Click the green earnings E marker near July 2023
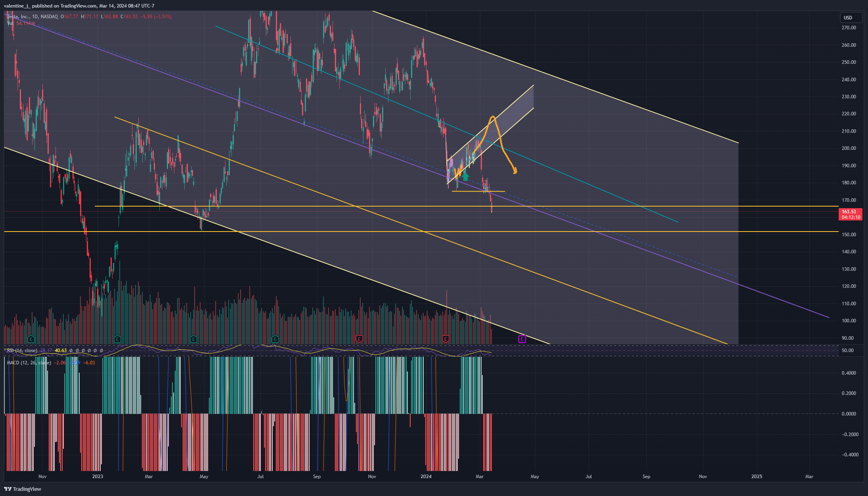The image size is (868, 496). tap(275, 339)
